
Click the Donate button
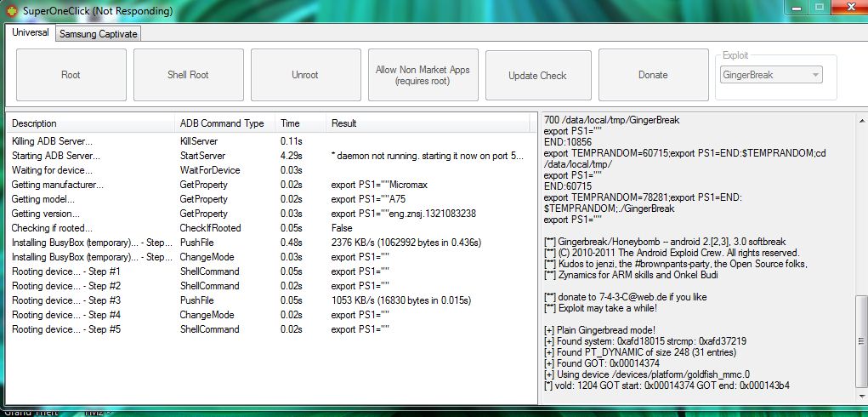tap(653, 75)
